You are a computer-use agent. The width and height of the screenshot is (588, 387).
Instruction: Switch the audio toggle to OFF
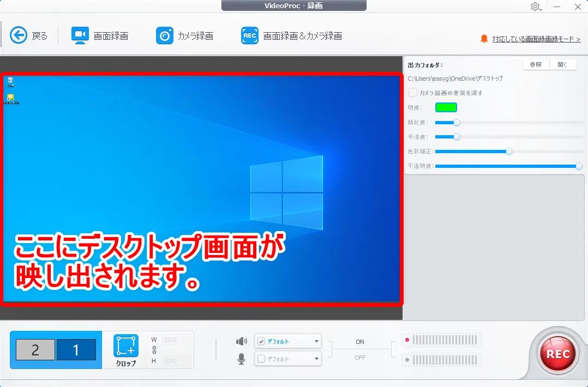click(x=360, y=358)
